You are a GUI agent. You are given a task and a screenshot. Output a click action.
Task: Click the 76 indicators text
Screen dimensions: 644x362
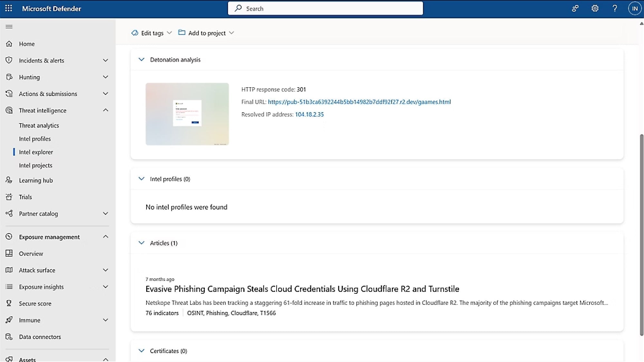tap(162, 313)
